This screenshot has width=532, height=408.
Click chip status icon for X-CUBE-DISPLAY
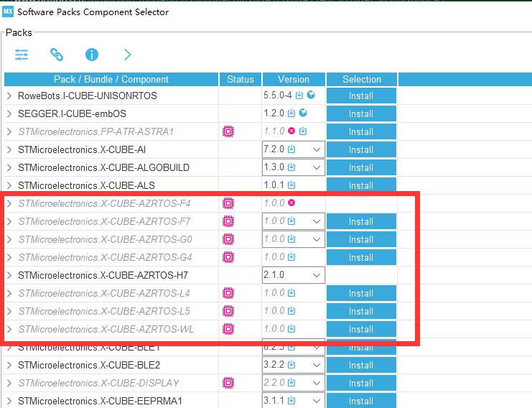[x=228, y=383]
